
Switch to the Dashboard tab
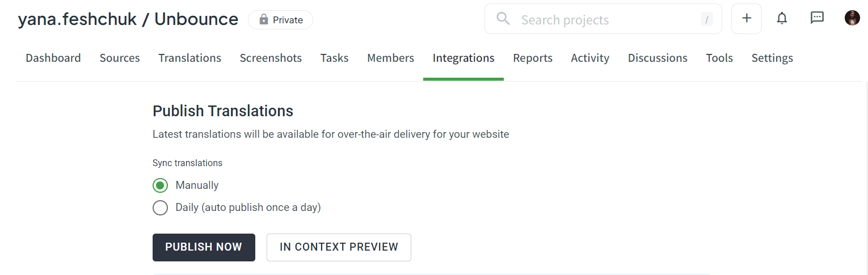pyautogui.click(x=53, y=58)
